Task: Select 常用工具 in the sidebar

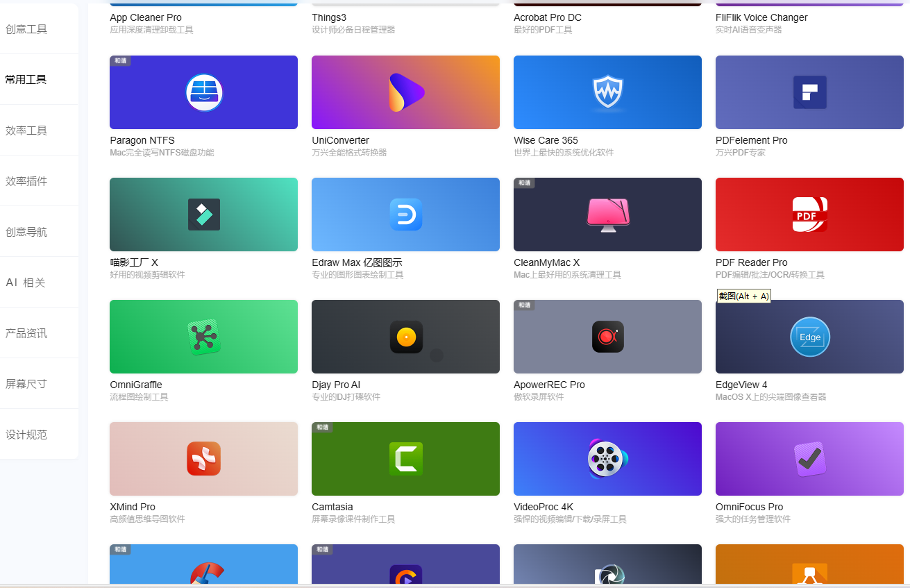Action: [26, 80]
